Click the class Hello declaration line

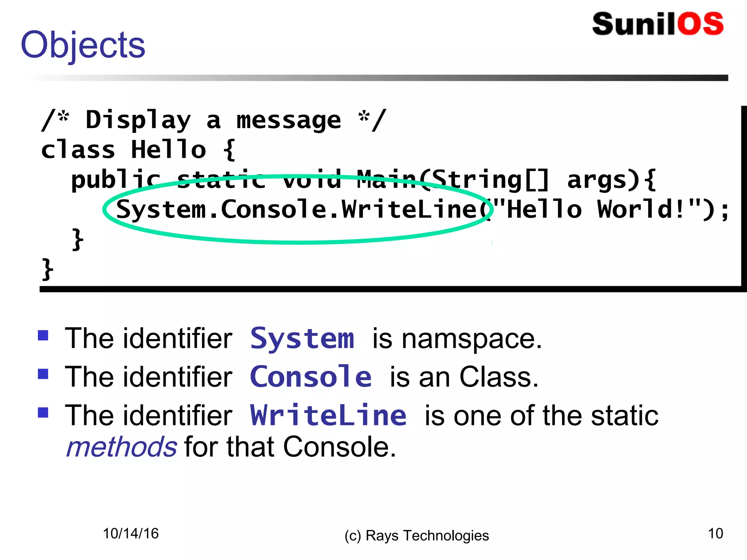point(139,150)
